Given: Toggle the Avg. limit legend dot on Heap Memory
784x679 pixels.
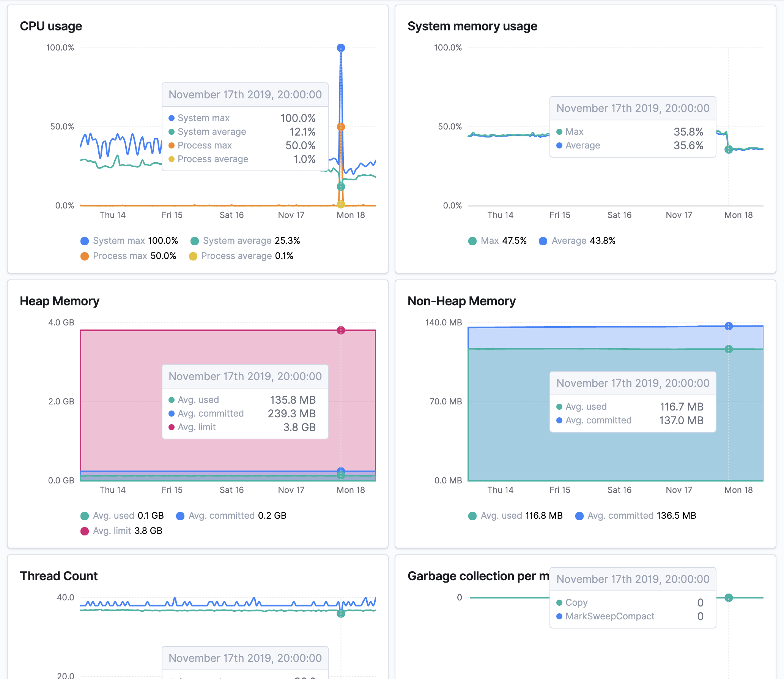Looking at the screenshot, I should [84, 531].
